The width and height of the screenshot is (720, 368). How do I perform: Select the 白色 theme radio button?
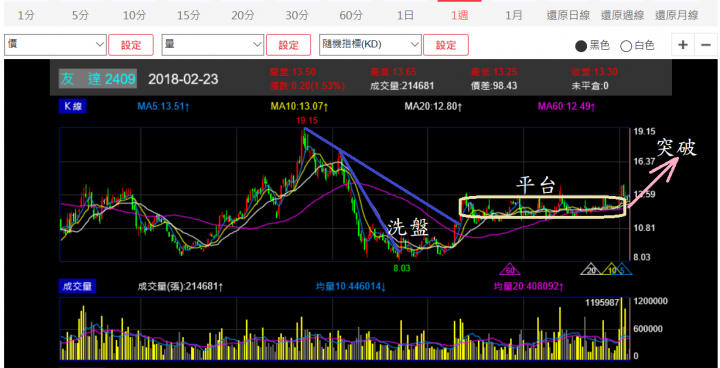click(x=626, y=45)
